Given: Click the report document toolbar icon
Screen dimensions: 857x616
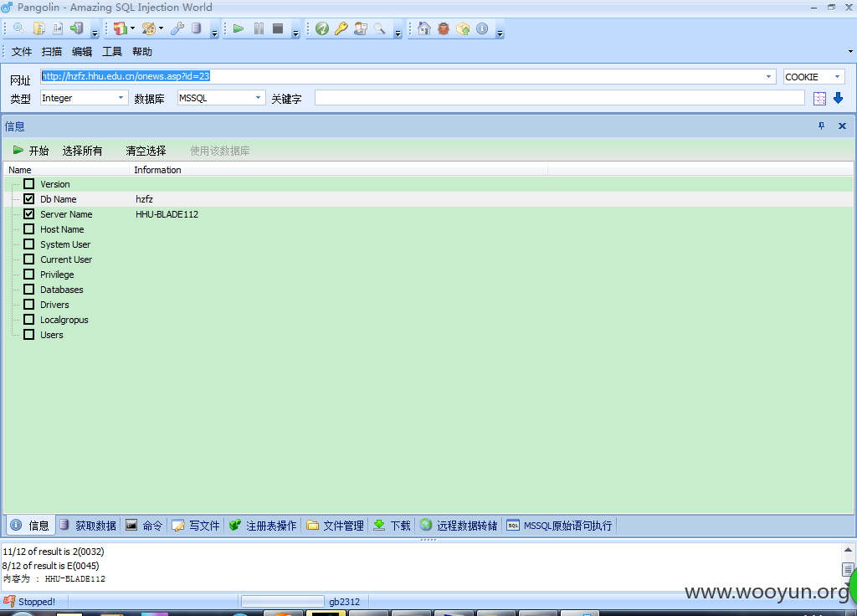Looking at the screenshot, I should [x=58, y=28].
